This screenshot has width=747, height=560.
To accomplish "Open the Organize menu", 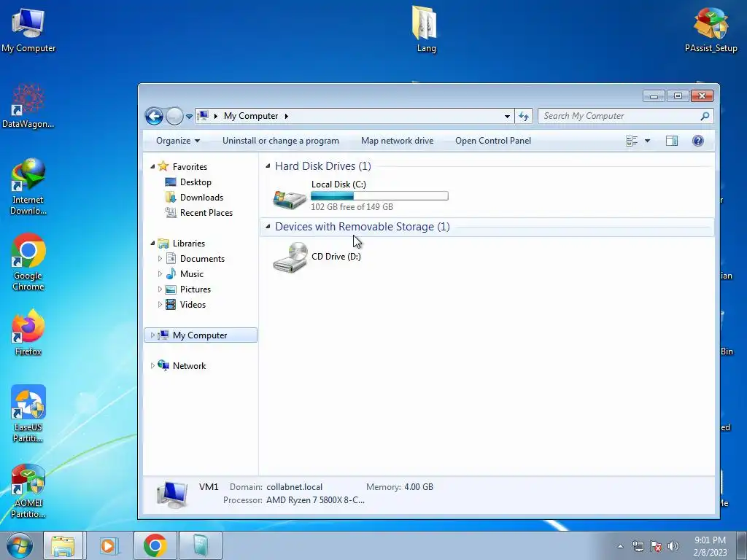I will pos(178,141).
